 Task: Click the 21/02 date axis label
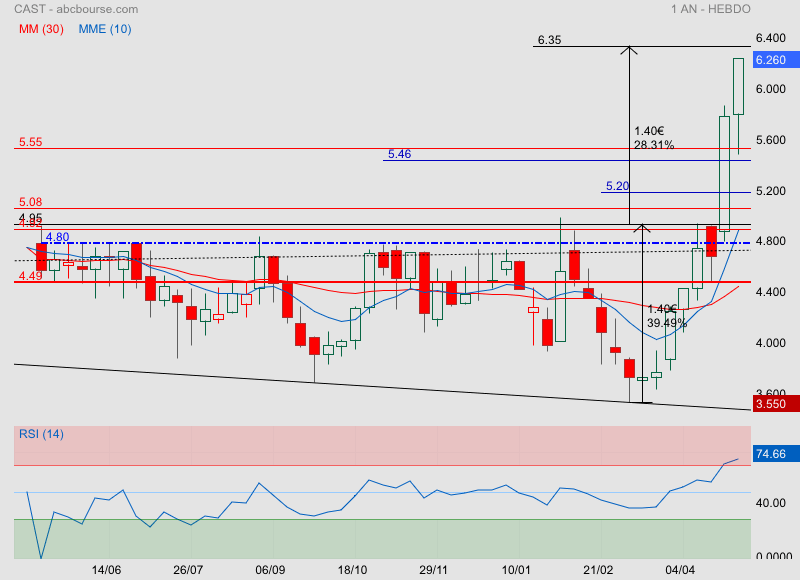(x=598, y=570)
